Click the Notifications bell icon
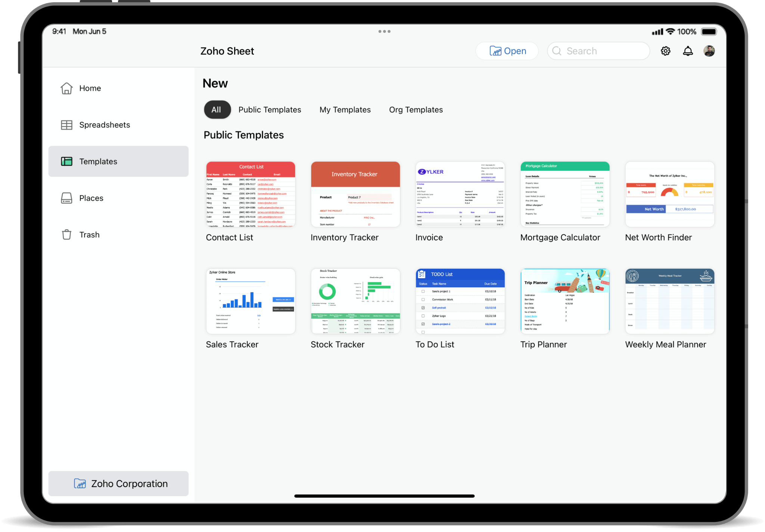765x532 pixels. 689,50
